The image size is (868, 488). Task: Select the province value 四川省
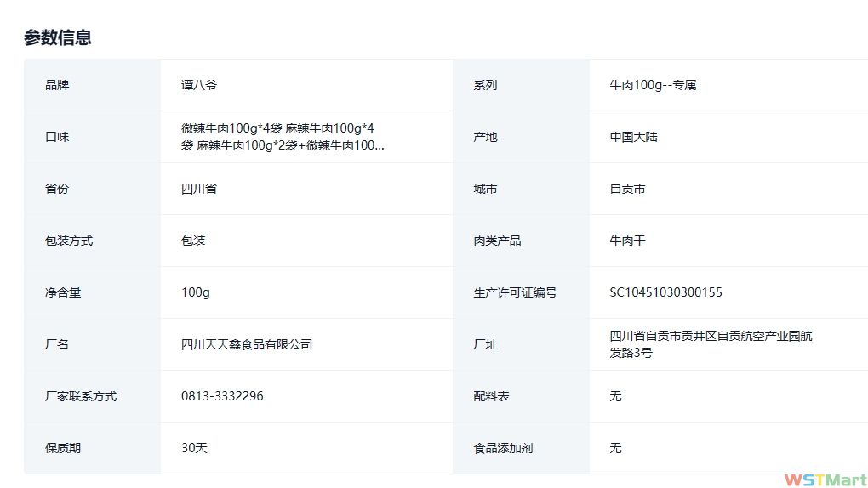[x=199, y=189]
